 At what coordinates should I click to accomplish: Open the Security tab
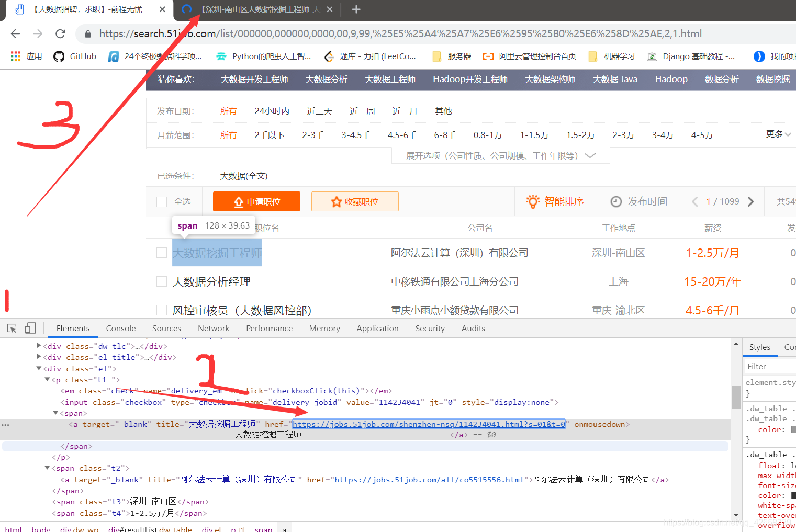point(430,328)
